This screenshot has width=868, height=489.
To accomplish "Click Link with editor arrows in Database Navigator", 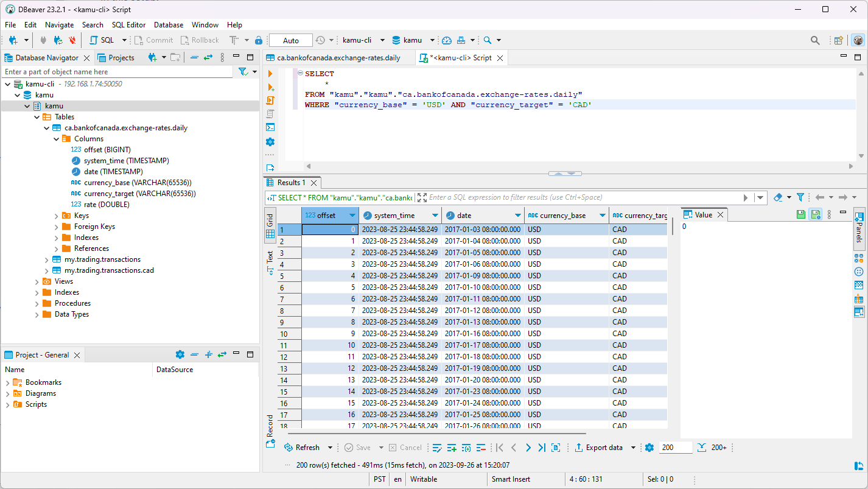I will pyautogui.click(x=208, y=58).
